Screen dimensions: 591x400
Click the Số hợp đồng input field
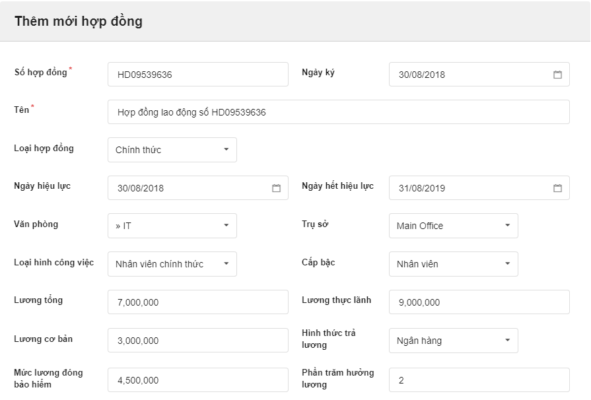tap(198, 74)
